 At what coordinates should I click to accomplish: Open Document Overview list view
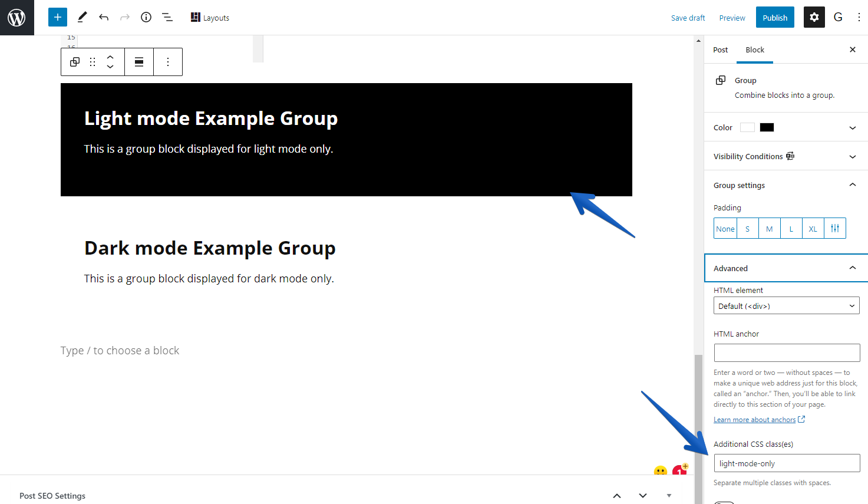[x=167, y=17]
